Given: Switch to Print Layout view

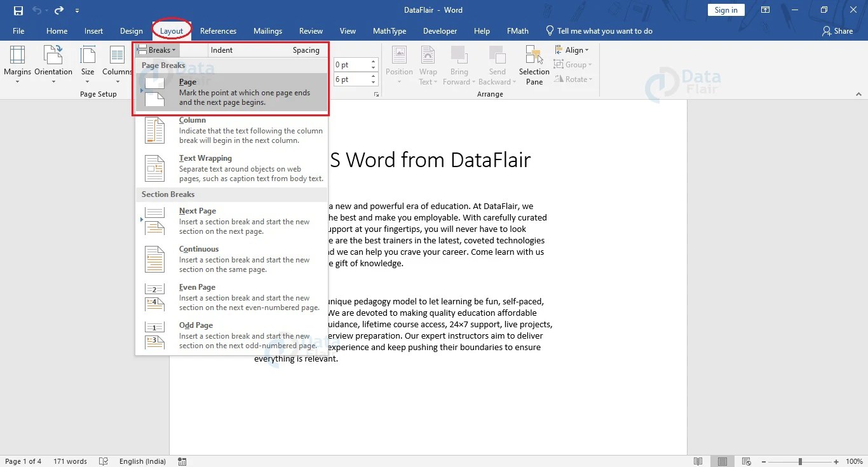Looking at the screenshot, I should [x=722, y=461].
